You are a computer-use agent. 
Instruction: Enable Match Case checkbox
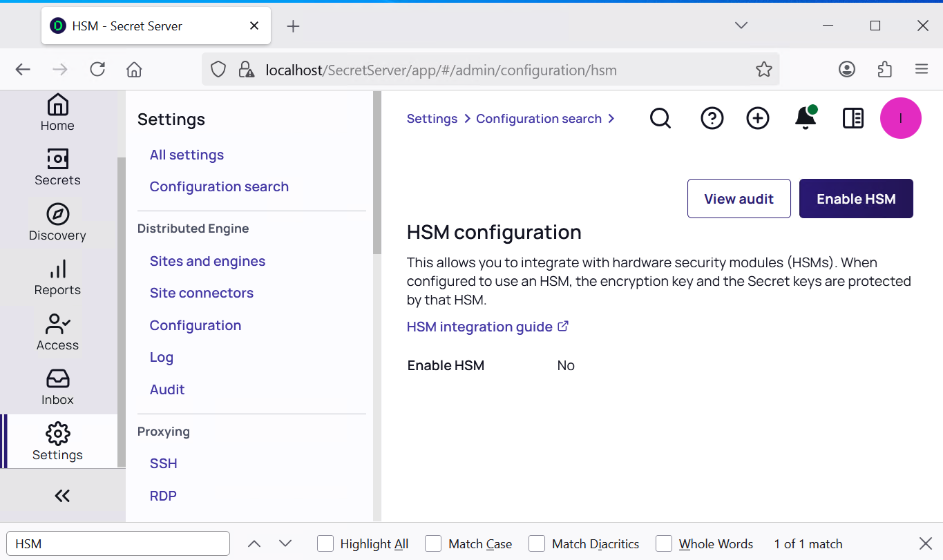(433, 543)
